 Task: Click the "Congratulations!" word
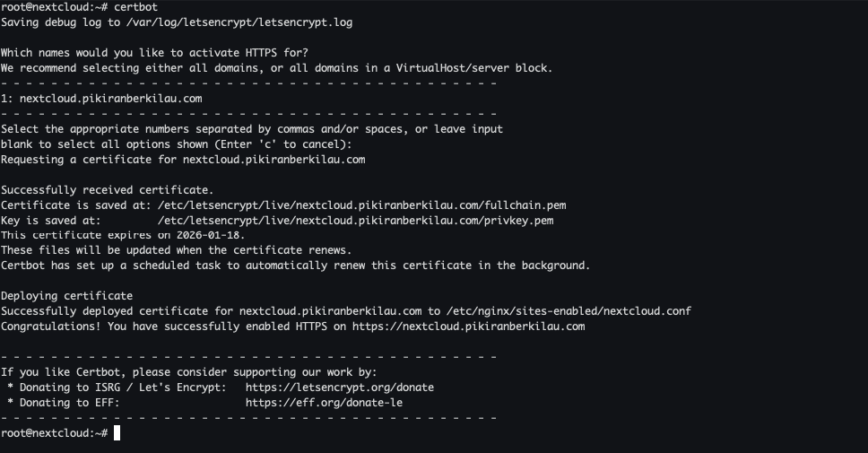click(51, 327)
